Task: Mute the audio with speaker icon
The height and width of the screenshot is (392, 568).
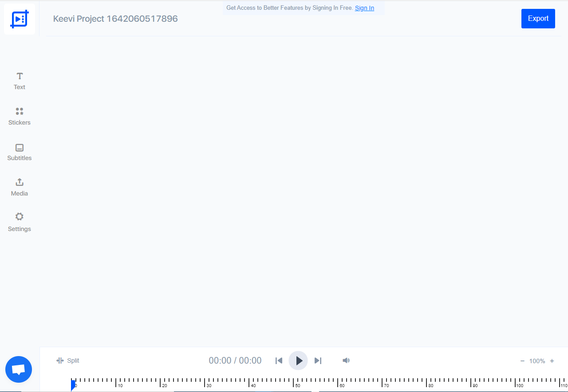Action: click(x=346, y=361)
